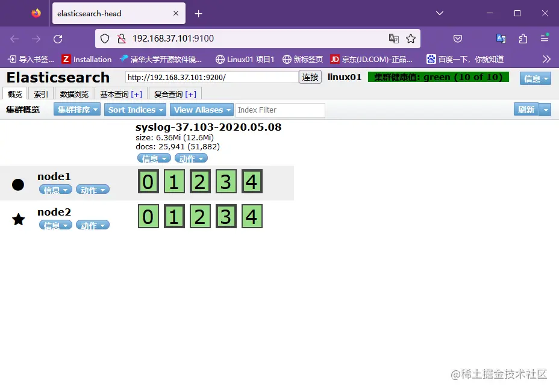Switch to the 基本查询 tab
559x392 pixels.
[114, 94]
